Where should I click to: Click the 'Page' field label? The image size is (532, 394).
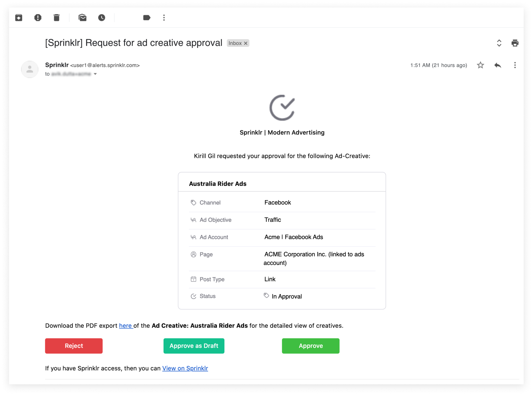click(x=206, y=255)
